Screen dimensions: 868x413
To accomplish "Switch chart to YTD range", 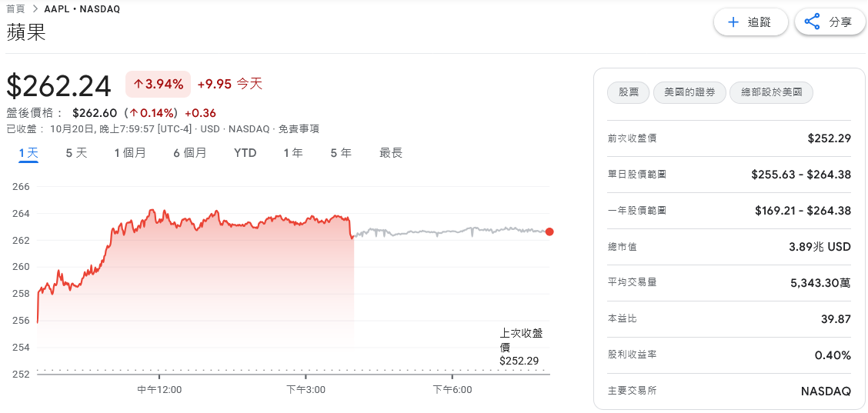I will pos(245,153).
